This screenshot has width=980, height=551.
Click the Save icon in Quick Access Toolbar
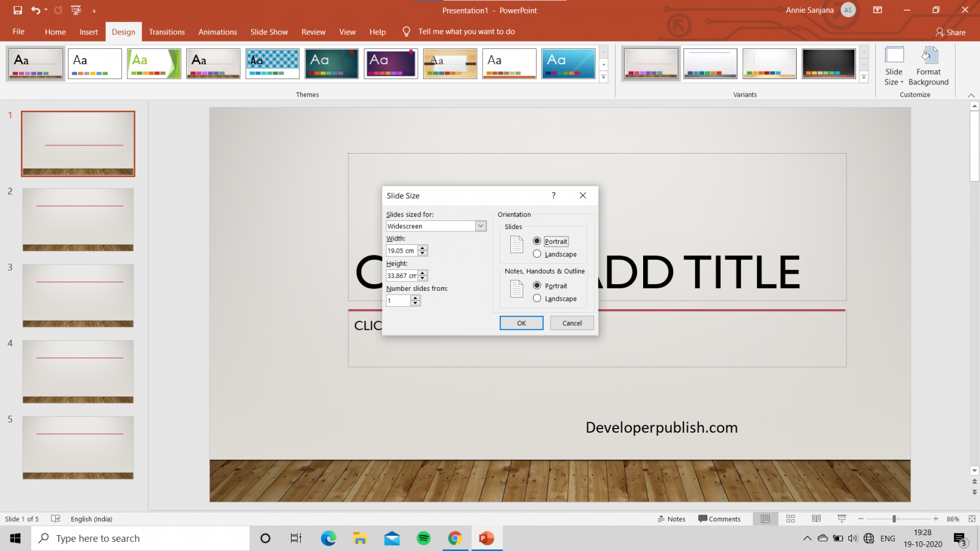(17, 10)
